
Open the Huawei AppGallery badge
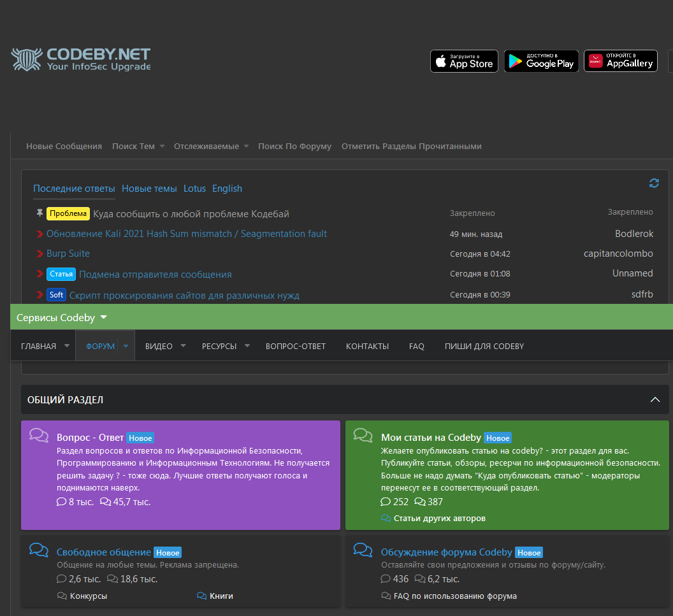(x=621, y=61)
